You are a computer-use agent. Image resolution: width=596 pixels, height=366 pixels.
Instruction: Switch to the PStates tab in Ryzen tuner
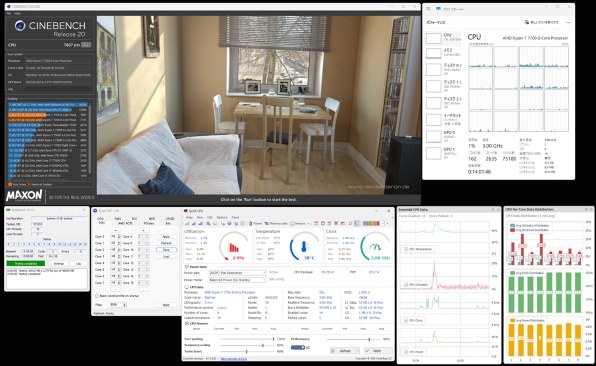click(x=149, y=223)
